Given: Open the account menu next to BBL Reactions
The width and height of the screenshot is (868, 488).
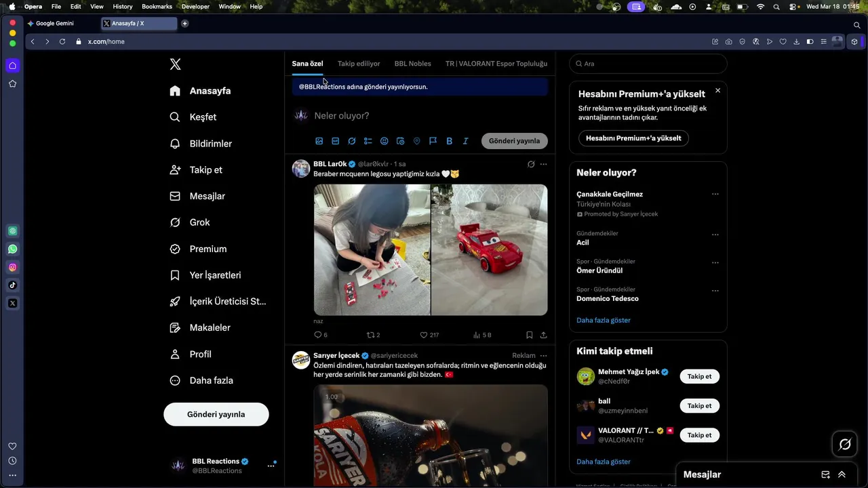Looking at the screenshot, I should click(271, 466).
